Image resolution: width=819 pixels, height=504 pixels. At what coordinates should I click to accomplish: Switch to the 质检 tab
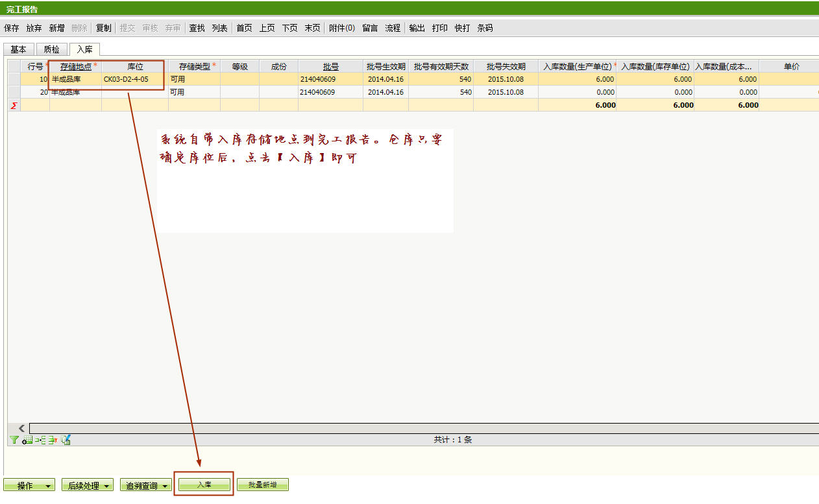pos(51,49)
